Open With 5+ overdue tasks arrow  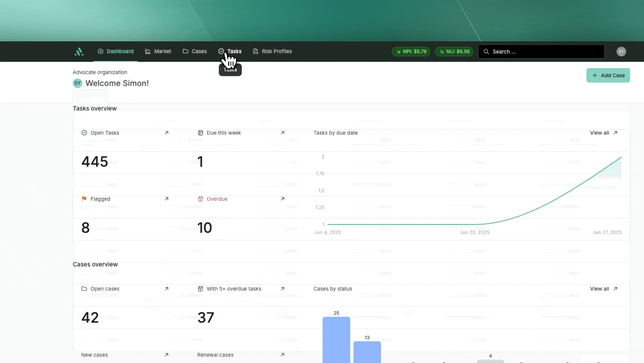[282, 289]
